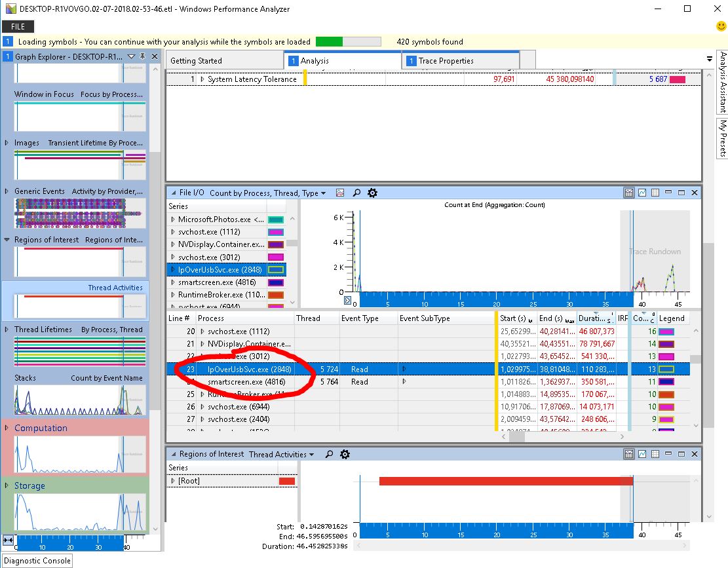Open the My Presets side tab
The height and width of the screenshot is (568, 728).
pyautogui.click(x=722, y=138)
